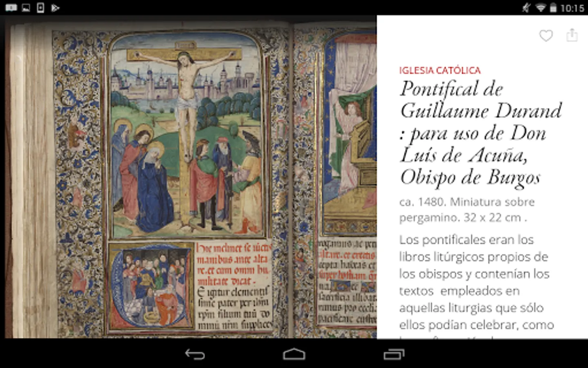The width and height of the screenshot is (588, 368).
Task: Tap the Android home button
Action: 294,354
